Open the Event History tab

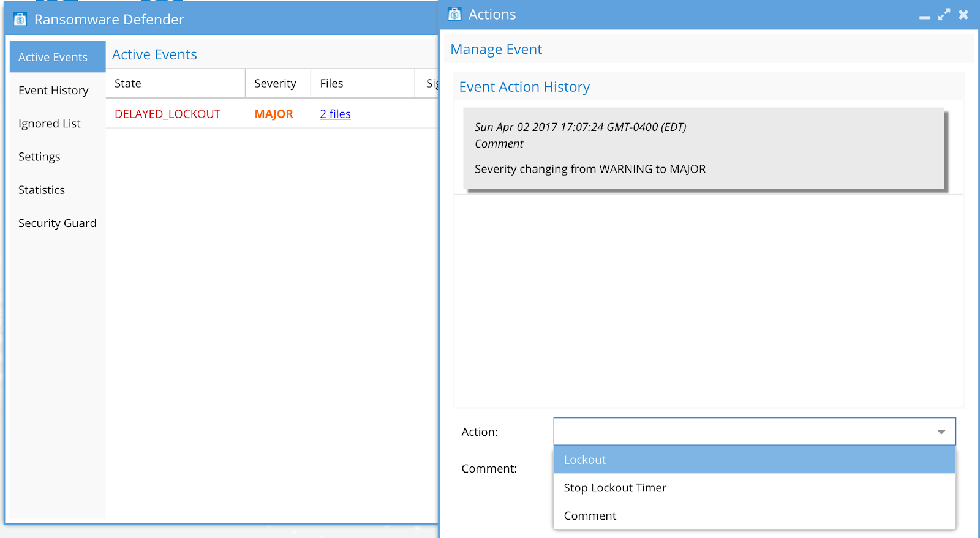pyautogui.click(x=58, y=90)
